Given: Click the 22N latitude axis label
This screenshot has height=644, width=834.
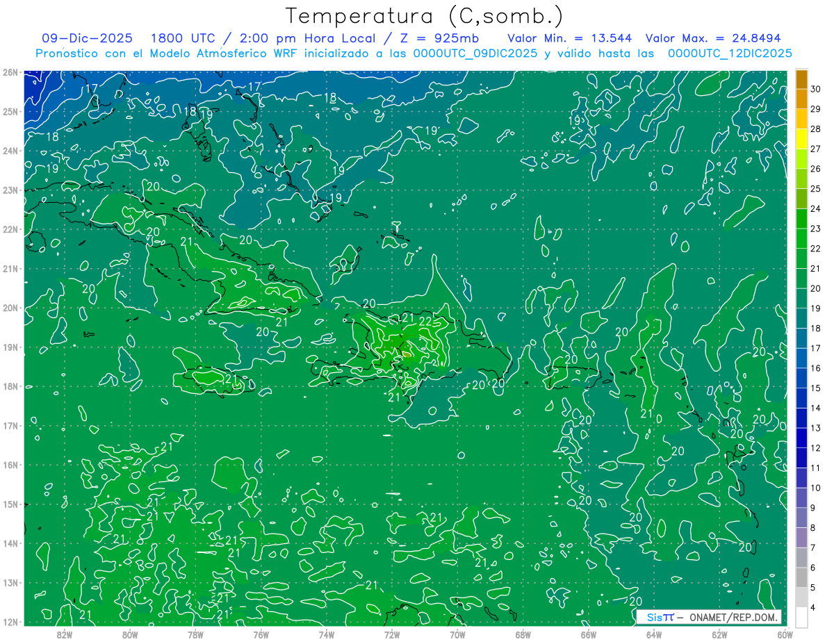Looking at the screenshot, I should point(10,229).
